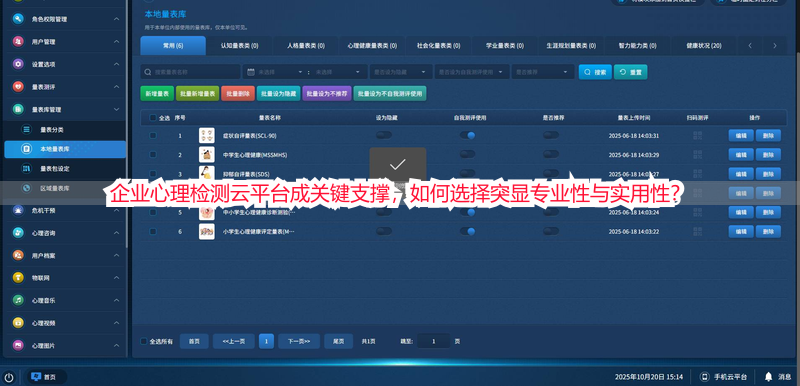Screen dimensions: 800x386
Task: Click the 用户管理 sidebar icon
Action: coord(18,41)
